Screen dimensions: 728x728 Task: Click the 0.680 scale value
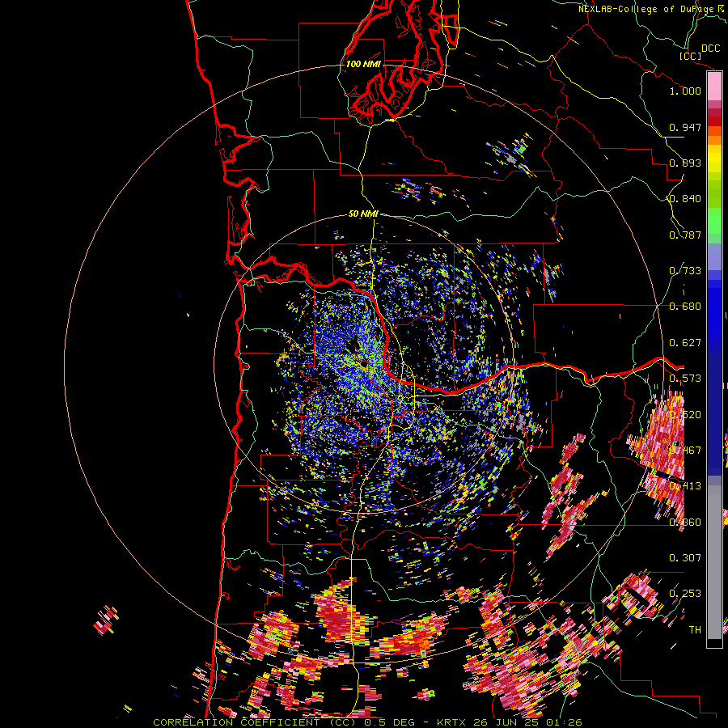click(x=685, y=307)
